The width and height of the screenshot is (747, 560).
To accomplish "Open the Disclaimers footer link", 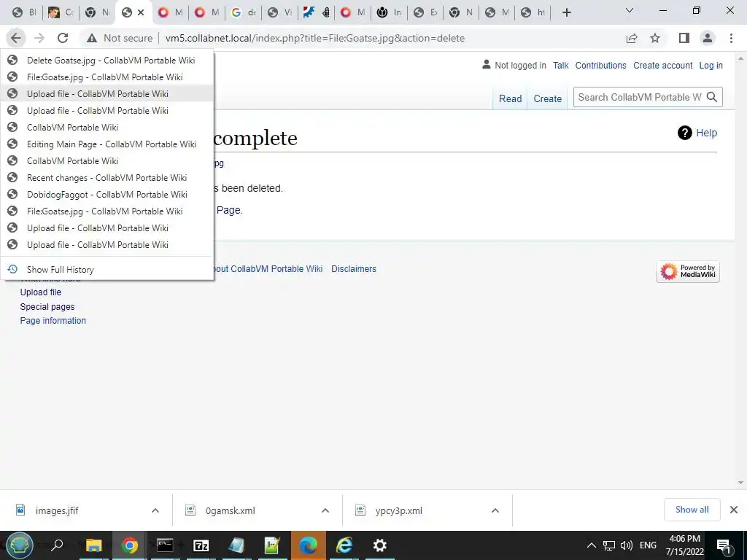I will tap(354, 268).
